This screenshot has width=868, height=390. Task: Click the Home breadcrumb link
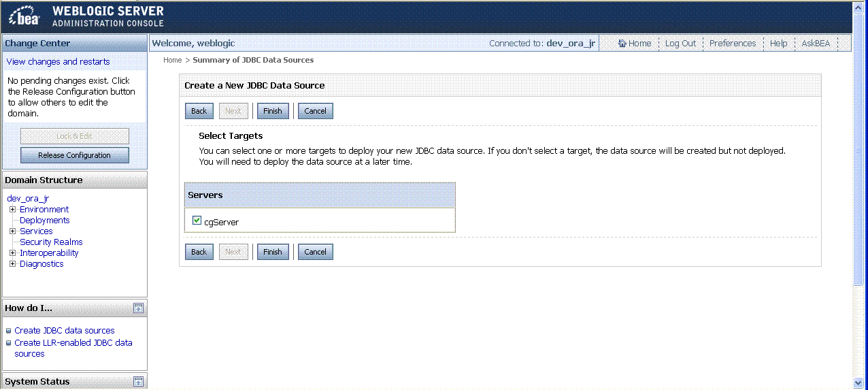coord(173,60)
